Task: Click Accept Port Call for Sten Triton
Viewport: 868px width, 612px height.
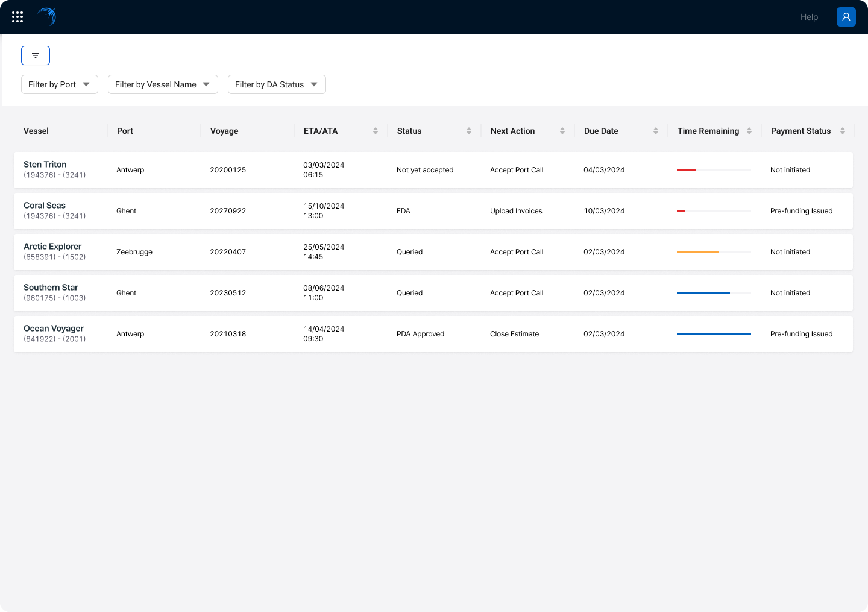Action: pyautogui.click(x=517, y=170)
